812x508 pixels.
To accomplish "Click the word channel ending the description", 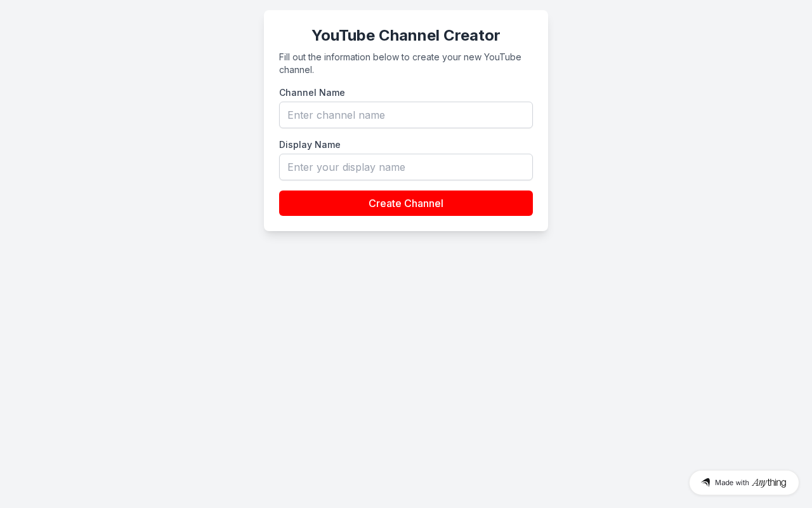I will pyautogui.click(x=296, y=70).
